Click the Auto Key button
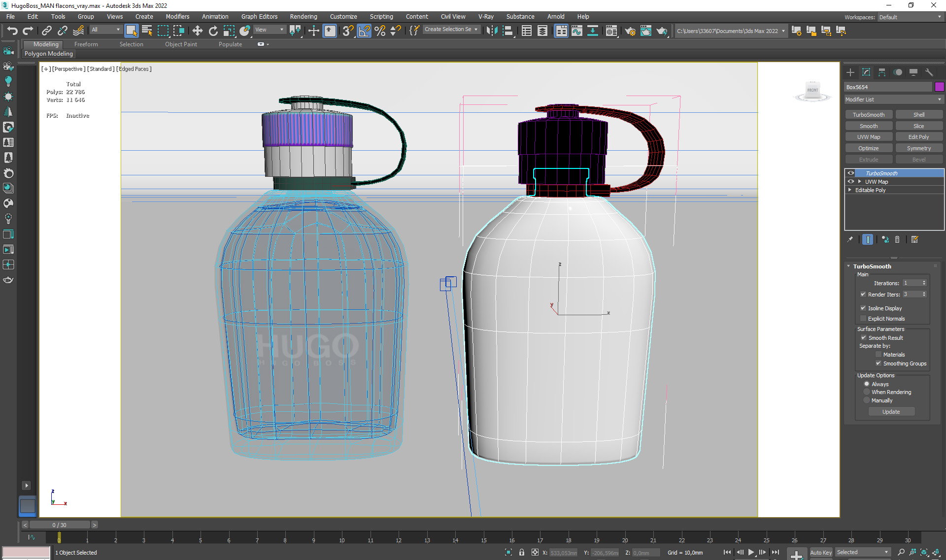This screenshot has width=946, height=560. [x=821, y=553]
